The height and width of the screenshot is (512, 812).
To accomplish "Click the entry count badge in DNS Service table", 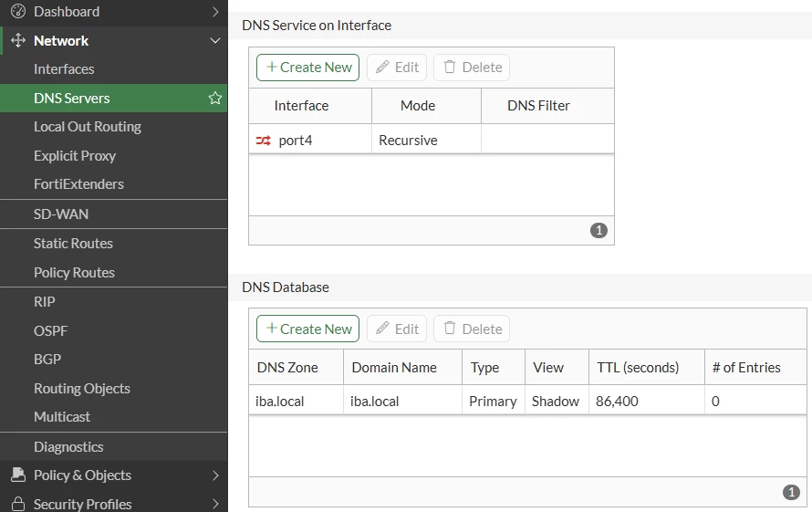I will pos(599,230).
